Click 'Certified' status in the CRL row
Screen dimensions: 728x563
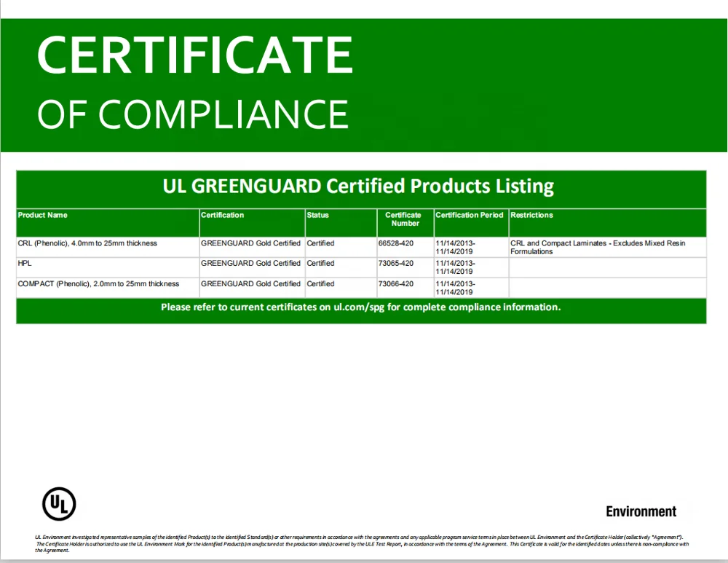pyautogui.click(x=320, y=243)
